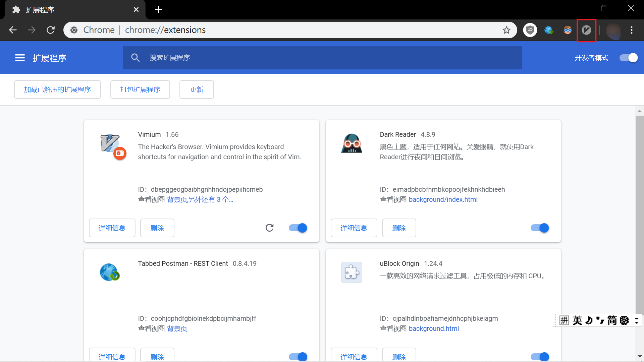Open Vimium detailed info page
Image resolution: width=644 pixels, height=362 pixels.
(x=111, y=228)
